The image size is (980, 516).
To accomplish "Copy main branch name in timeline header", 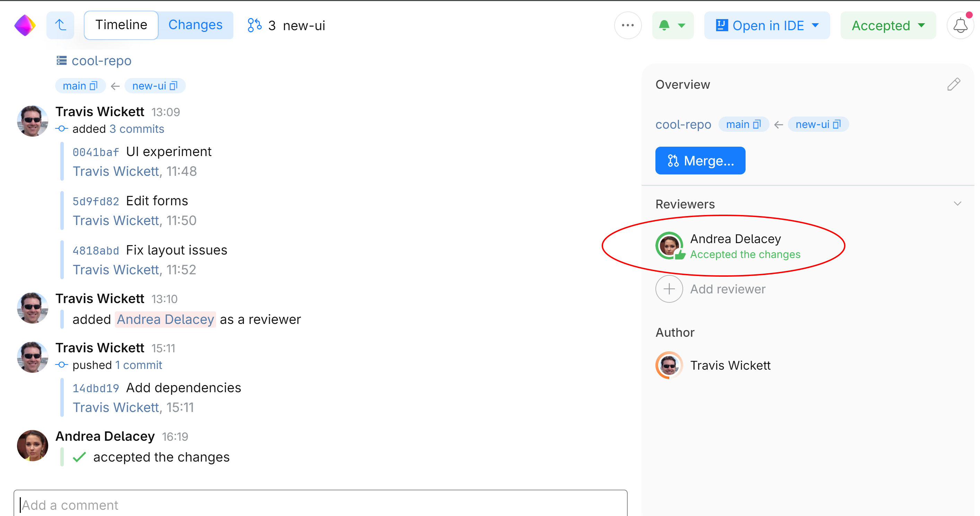I will (94, 86).
